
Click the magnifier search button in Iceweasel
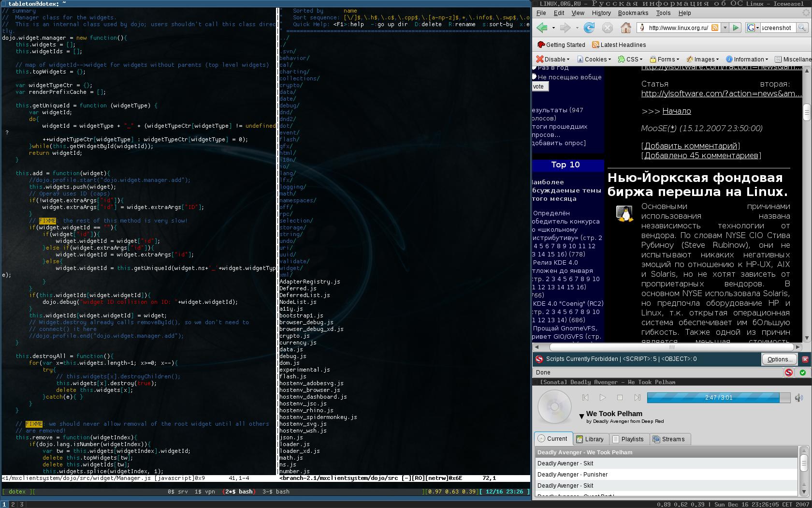[x=802, y=28]
